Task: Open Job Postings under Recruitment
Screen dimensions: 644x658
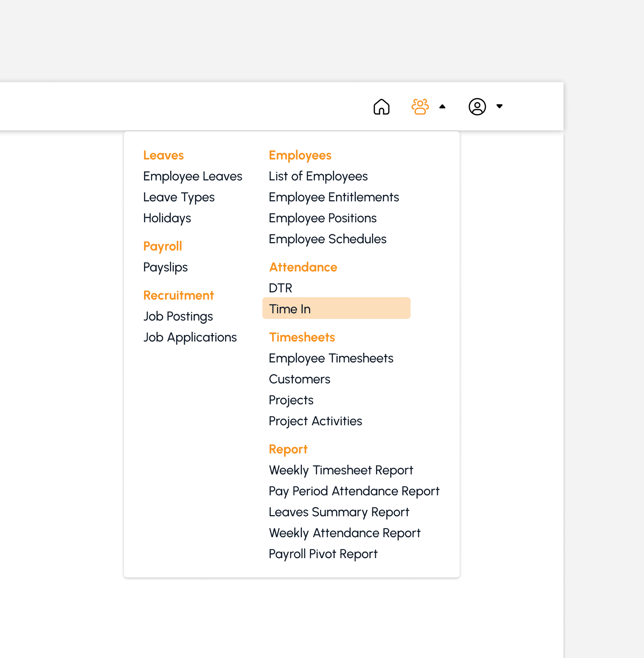Action: click(178, 317)
